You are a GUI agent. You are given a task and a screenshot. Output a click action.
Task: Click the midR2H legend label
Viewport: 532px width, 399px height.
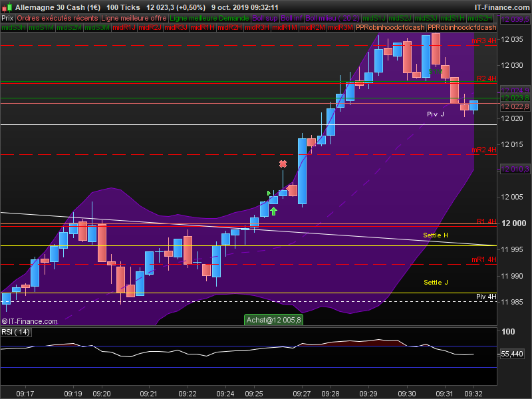pos(229,27)
